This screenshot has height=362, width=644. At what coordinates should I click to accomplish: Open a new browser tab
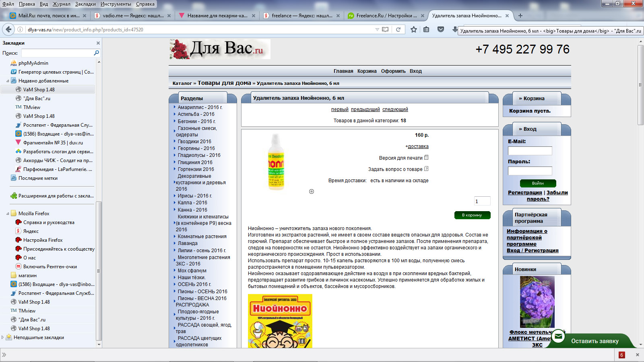[520, 16]
